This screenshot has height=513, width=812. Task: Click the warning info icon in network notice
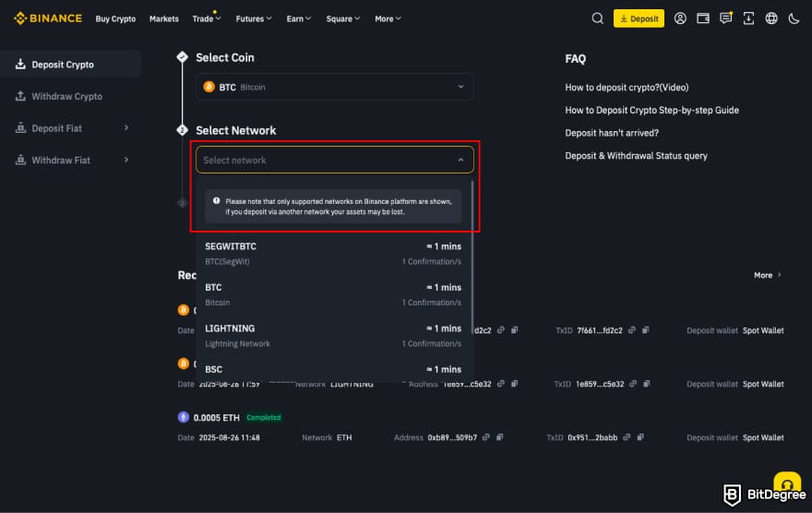(217, 201)
